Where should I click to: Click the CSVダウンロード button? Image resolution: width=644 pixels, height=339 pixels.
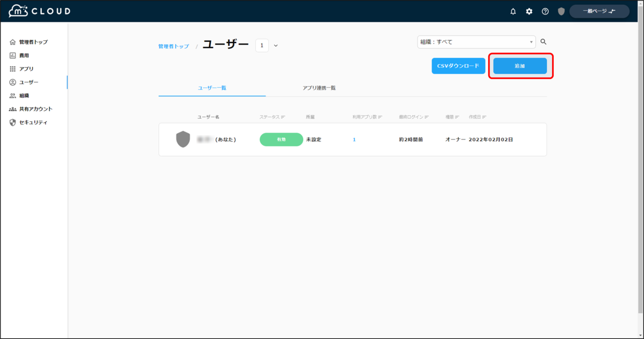tap(458, 65)
